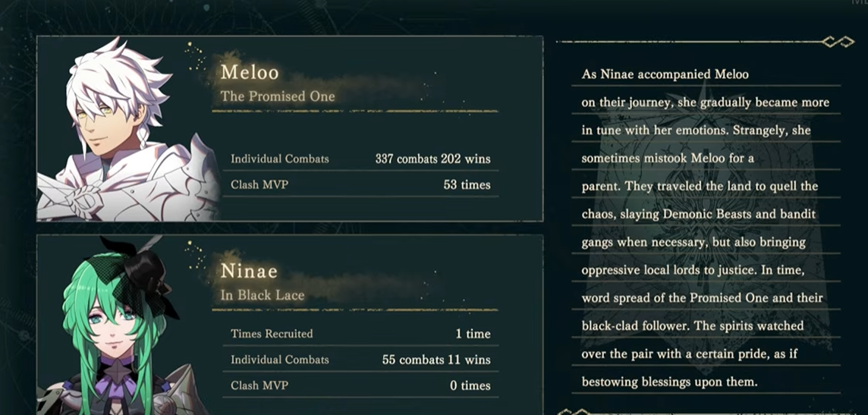Click the 'In Black Lace' title text
Screen dimensions: 868x415
(263, 295)
